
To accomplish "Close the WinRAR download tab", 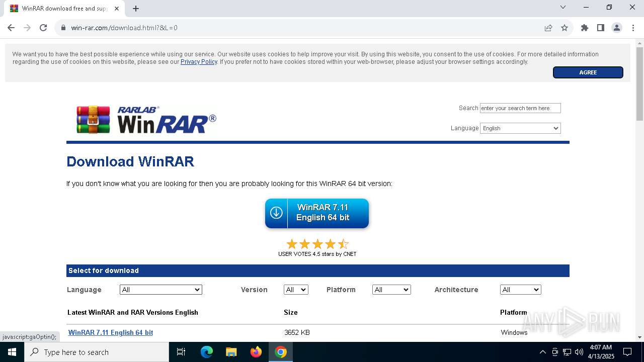I will 117,8.
